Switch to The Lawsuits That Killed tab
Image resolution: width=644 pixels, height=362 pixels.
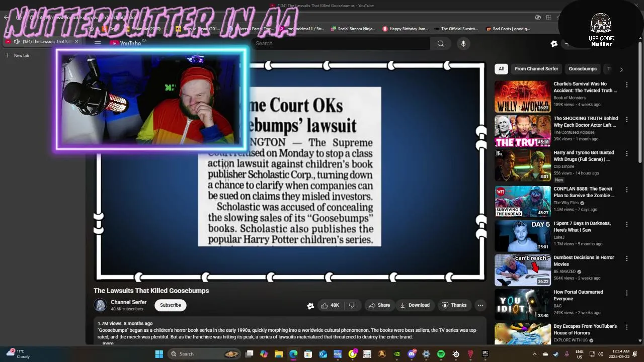tap(42, 41)
